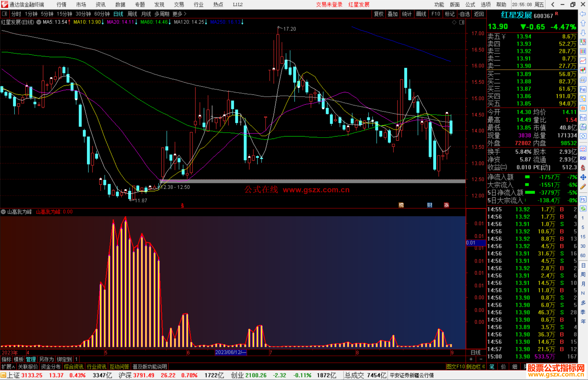
Task: Select the pencil drawing tool icon
Action: (x=583, y=187)
